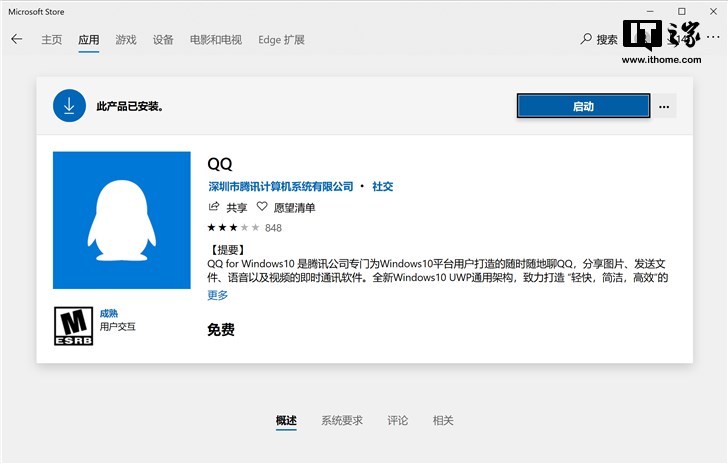
Task: Minimize the Microsoft Store window
Action: 650,11
